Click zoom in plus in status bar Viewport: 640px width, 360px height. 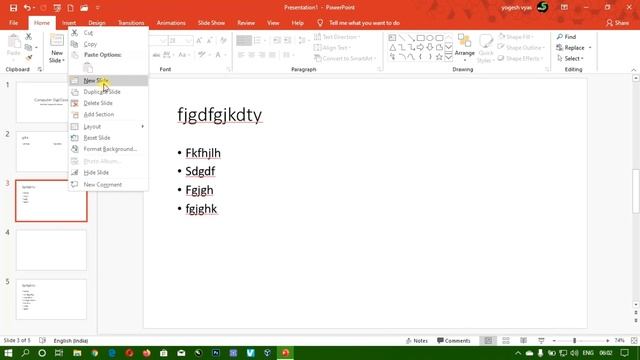click(x=608, y=340)
